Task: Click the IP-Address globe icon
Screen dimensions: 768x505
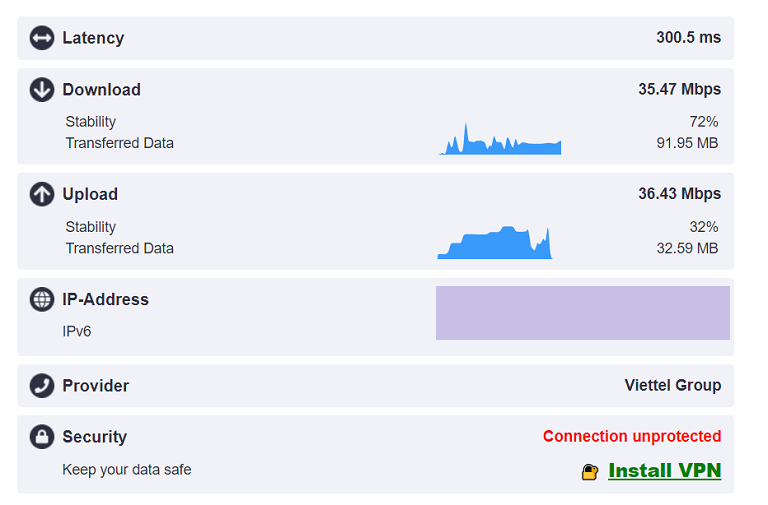Action: pyautogui.click(x=42, y=299)
